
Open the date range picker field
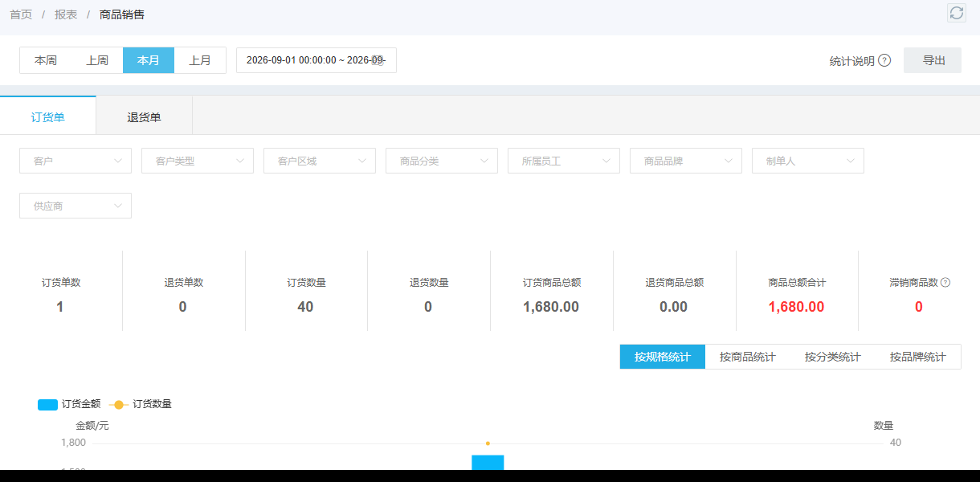[x=316, y=60]
